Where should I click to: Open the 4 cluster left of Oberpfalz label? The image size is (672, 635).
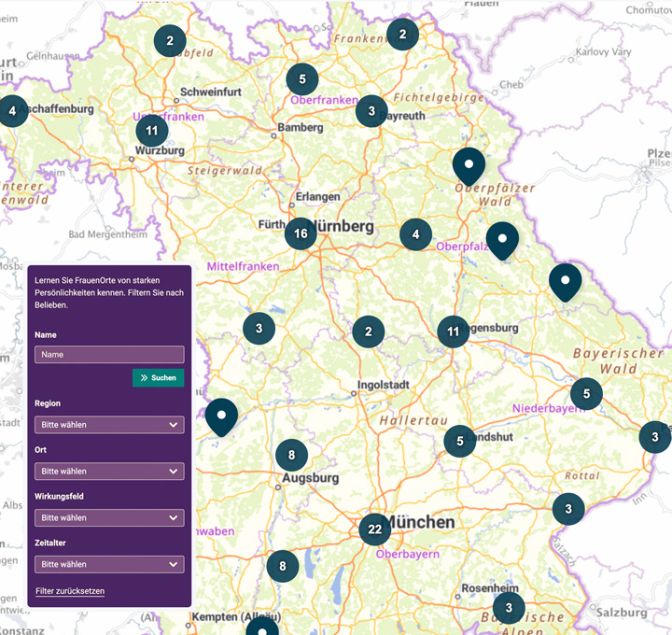pos(415,234)
